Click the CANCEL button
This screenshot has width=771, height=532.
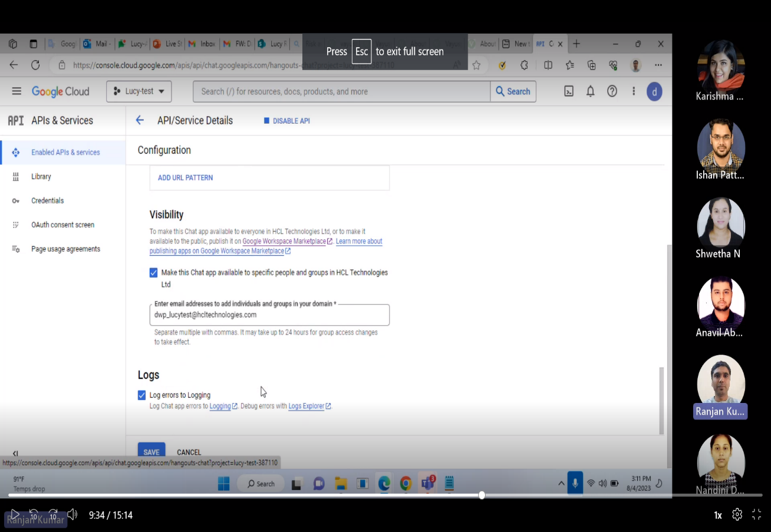pyautogui.click(x=189, y=452)
